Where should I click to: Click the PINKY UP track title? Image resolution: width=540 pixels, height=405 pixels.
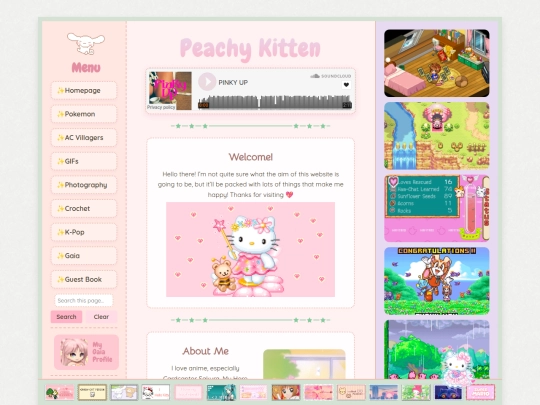[x=233, y=83]
